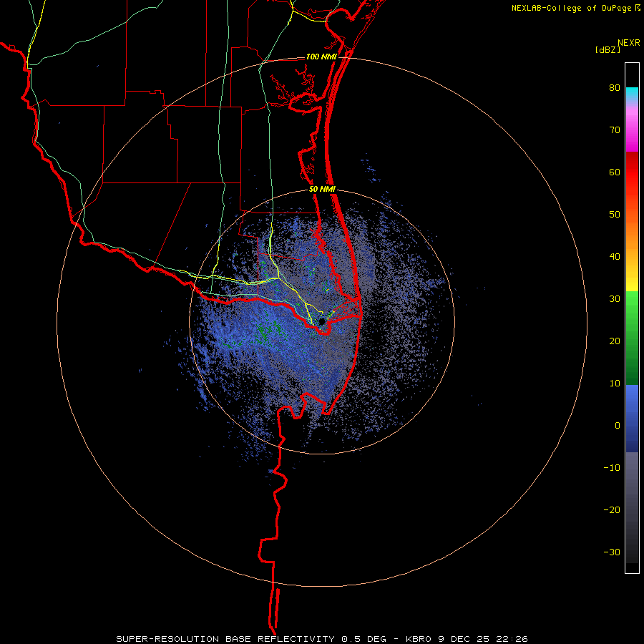Click the 70 dBZ scale value
The height and width of the screenshot is (644, 644).
615,130
